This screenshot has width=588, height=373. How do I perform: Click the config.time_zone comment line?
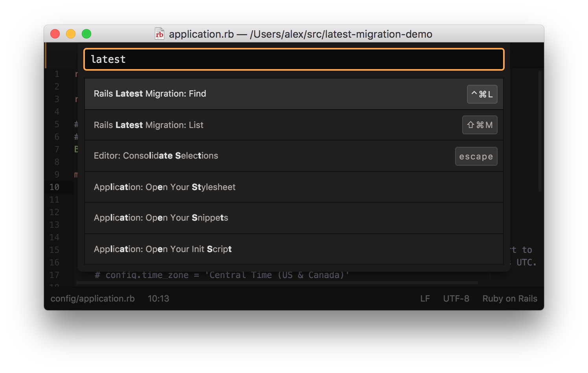tap(222, 275)
